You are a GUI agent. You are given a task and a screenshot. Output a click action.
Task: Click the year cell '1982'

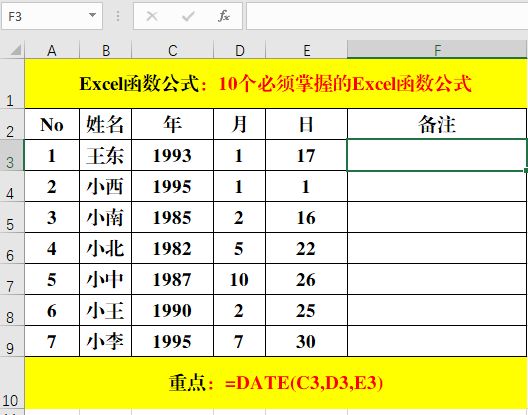coord(172,248)
